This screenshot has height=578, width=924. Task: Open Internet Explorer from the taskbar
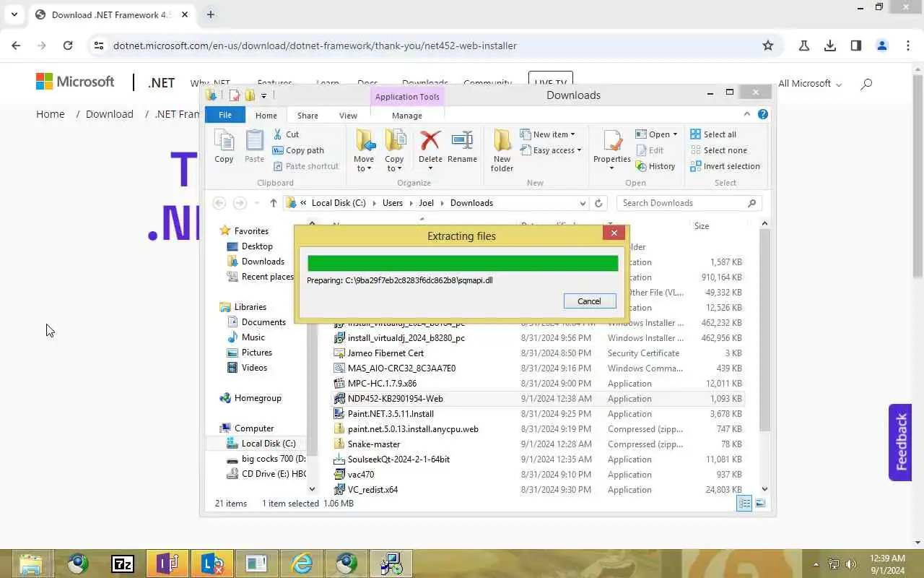click(302, 564)
